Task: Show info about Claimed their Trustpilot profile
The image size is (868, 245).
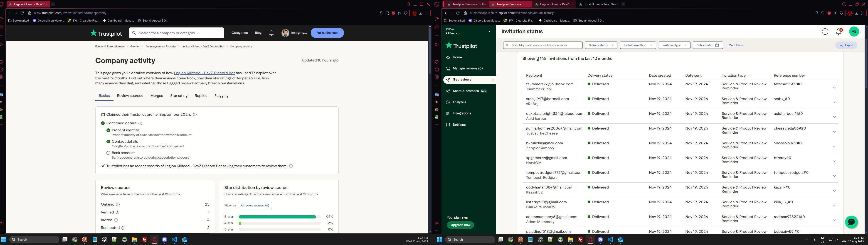Action: [x=195, y=115]
